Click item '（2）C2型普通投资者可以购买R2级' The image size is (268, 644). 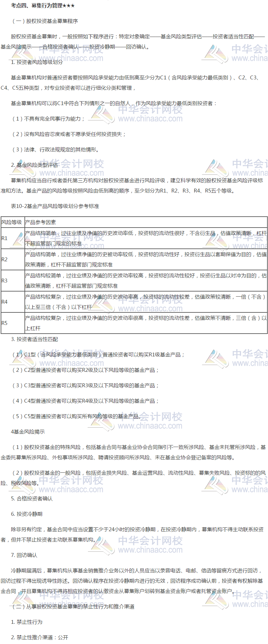[x=85, y=370]
